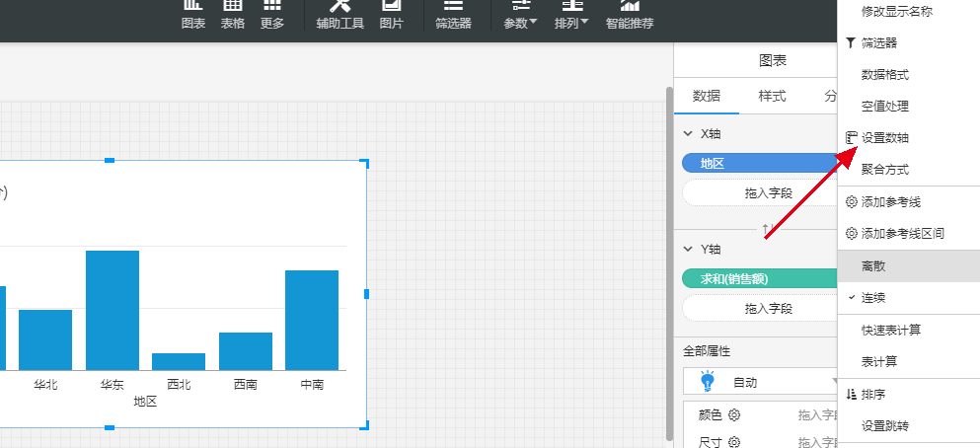Click the 华北 bar in the chart
Image resolution: width=980 pixels, height=448 pixels.
pos(45,339)
